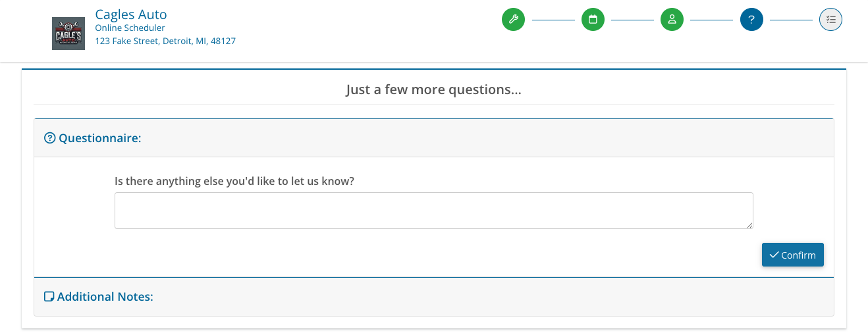Expand the Additional Notes section

pyautogui.click(x=434, y=297)
